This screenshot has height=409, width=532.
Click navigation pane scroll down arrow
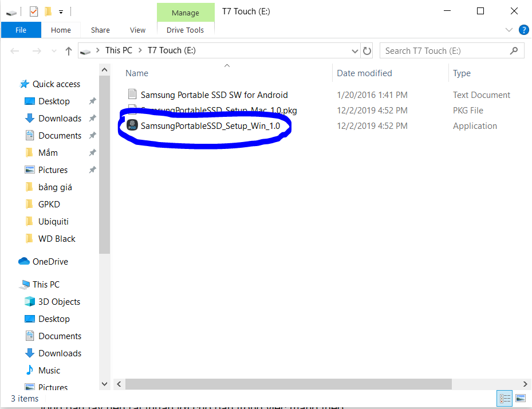click(104, 384)
